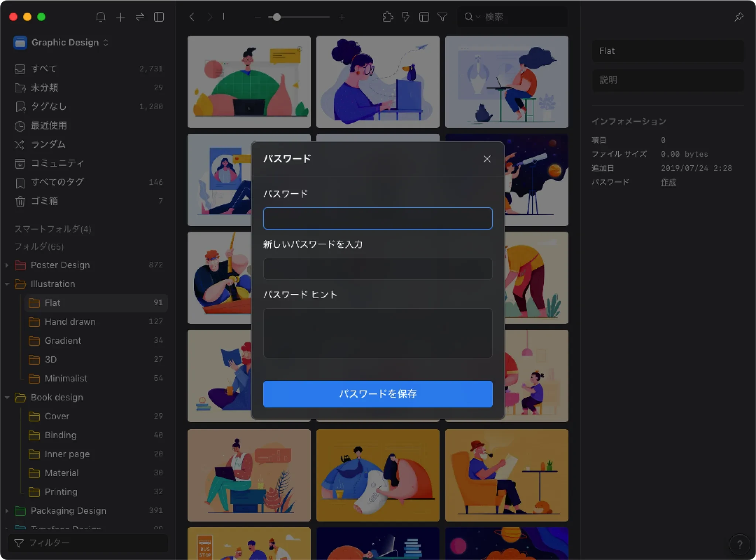Select the Hand drawn folder
The height and width of the screenshot is (560, 756).
click(x=96, y=322)
